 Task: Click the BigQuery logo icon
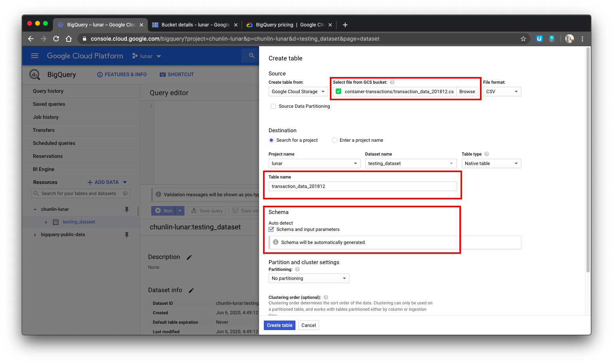[34, 74]
